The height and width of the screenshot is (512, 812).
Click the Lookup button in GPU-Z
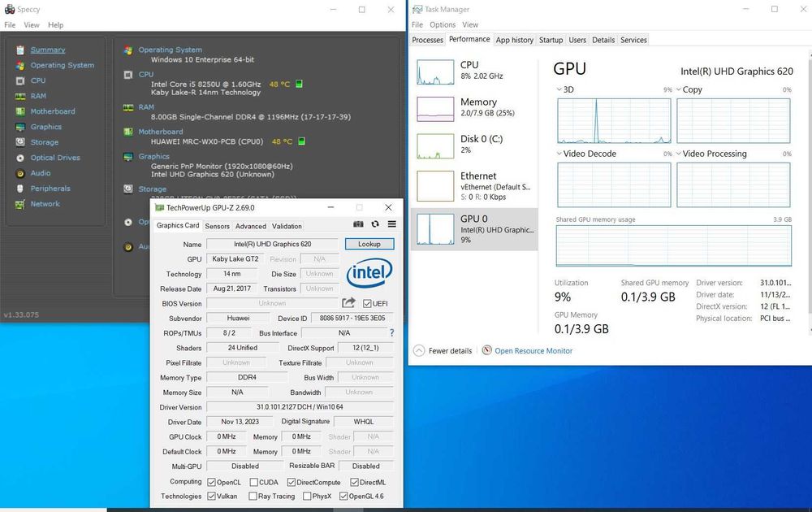(x=369, y=244)
